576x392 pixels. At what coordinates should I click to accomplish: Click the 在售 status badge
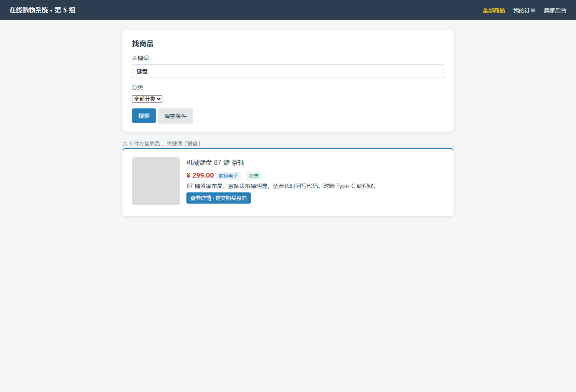pyautogui.click(x=254, y=176)
